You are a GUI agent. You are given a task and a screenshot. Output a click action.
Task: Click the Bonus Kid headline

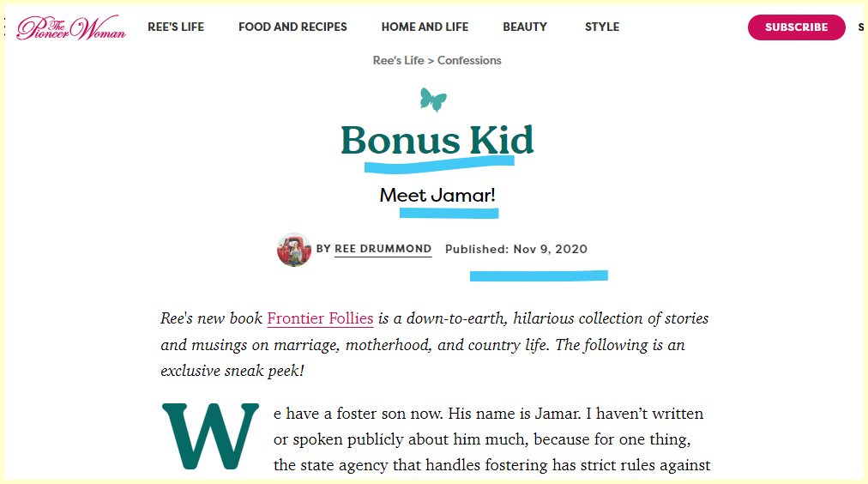437,141
